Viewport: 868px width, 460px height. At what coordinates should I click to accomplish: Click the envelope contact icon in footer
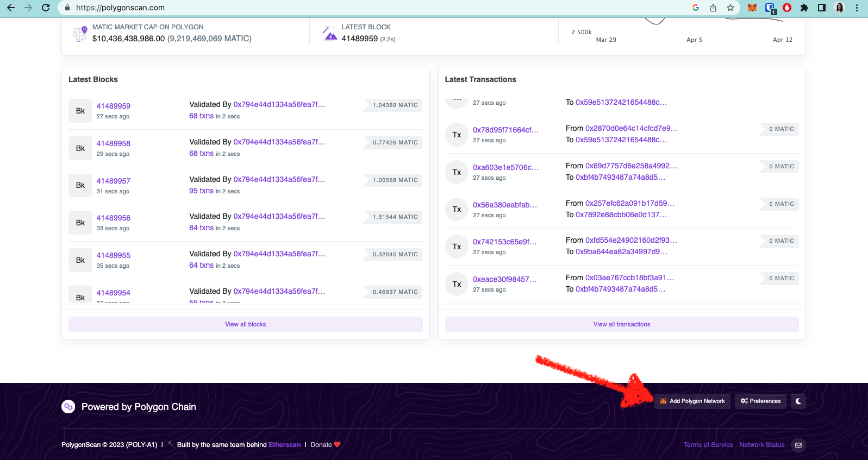point(798,445)
